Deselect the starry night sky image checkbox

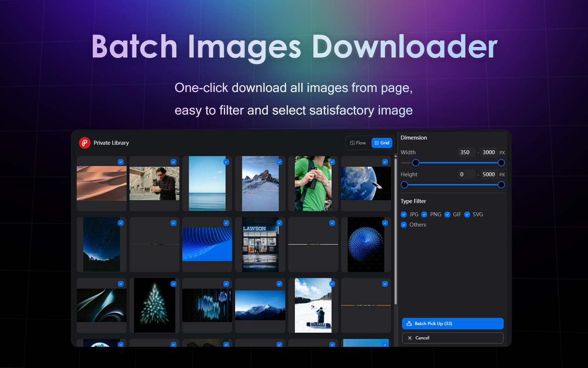[x=120, y=223]
